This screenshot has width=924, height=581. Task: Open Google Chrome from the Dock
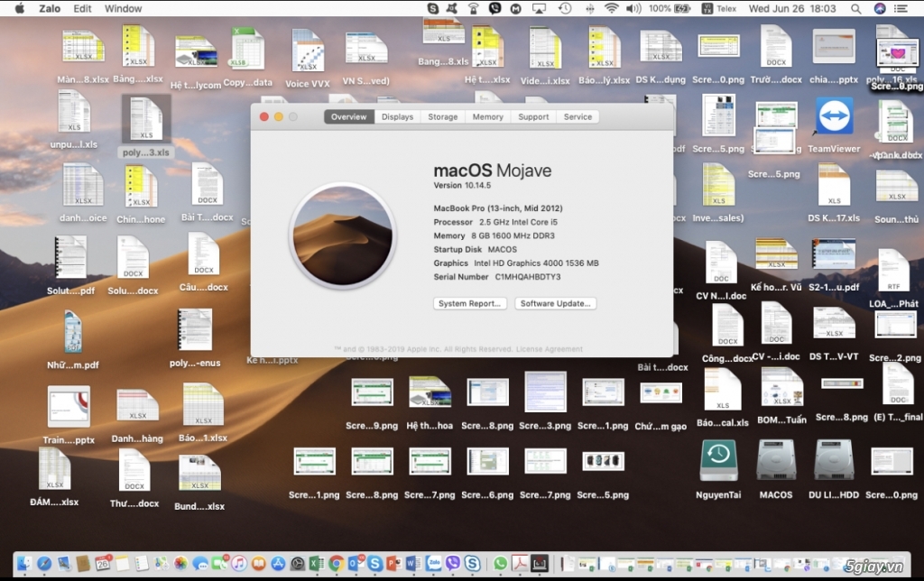pyautogui.click(x=337, y=563)
